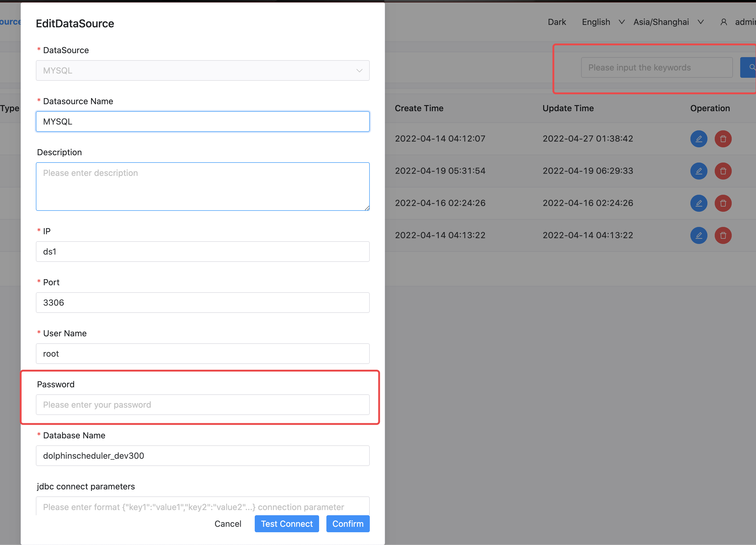756x545 pixels.
Task: Click inside the Password input field
Action: coord(202,405)
